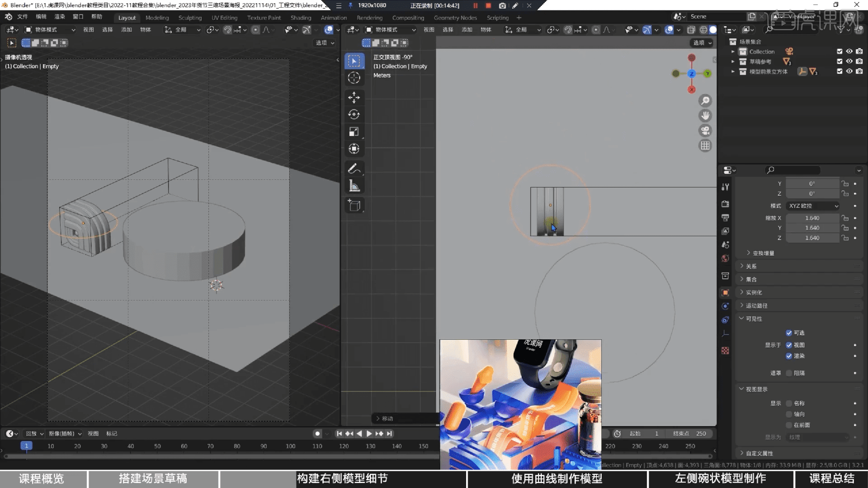Toggle proportional editing in left viewport header
868x488 pixels.
pyautogui.click(x=255, y=30)
